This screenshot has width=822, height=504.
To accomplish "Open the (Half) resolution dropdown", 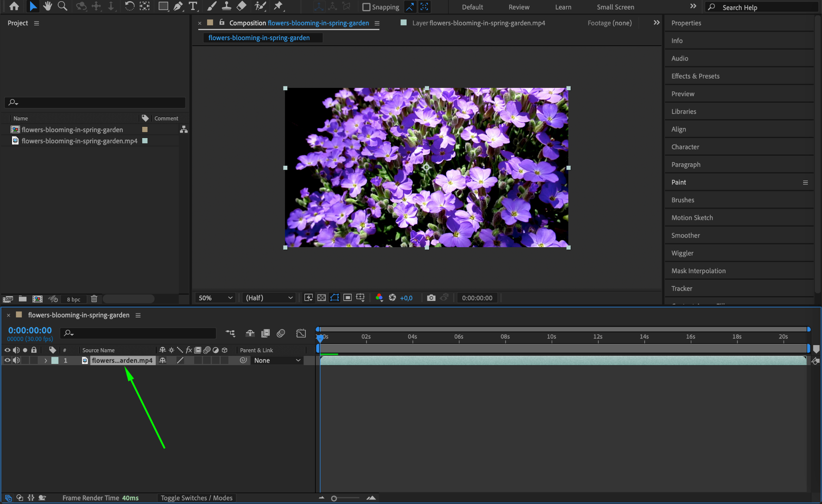I will [x=269, y=298].
